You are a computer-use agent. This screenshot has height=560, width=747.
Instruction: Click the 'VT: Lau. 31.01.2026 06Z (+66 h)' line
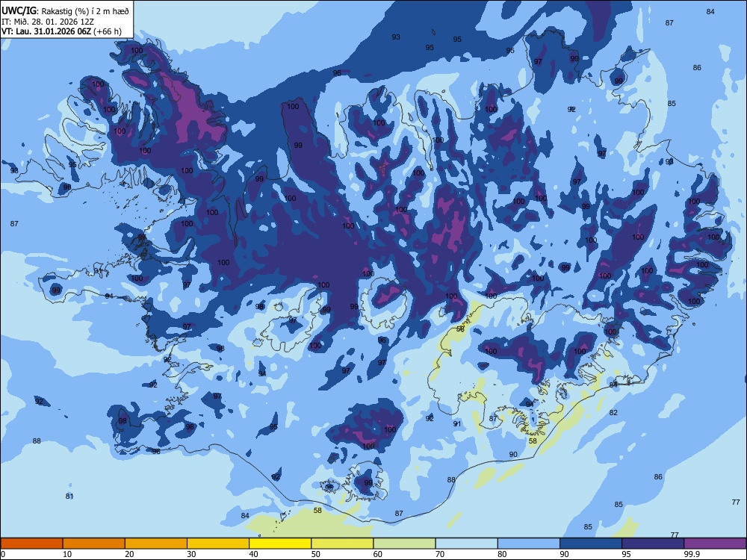[61, 31]
